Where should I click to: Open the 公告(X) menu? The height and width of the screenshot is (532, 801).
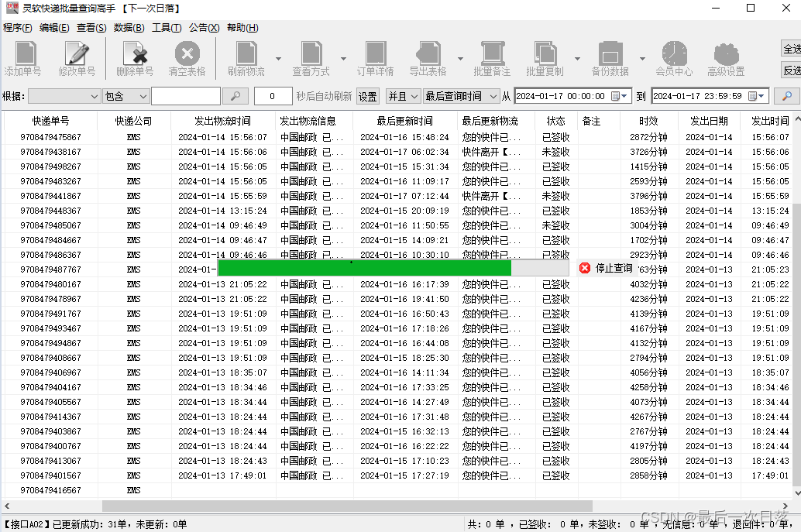(x=205, y=28)
